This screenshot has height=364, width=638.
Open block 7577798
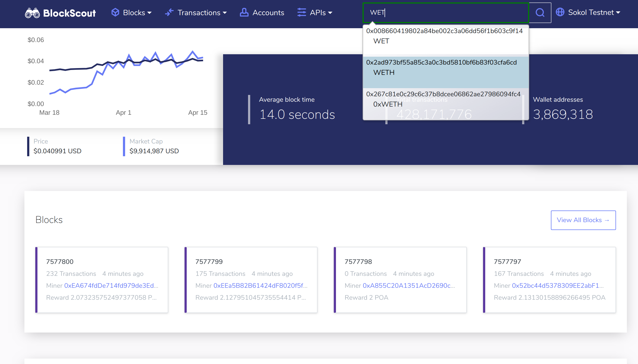(x=358, y=262)
